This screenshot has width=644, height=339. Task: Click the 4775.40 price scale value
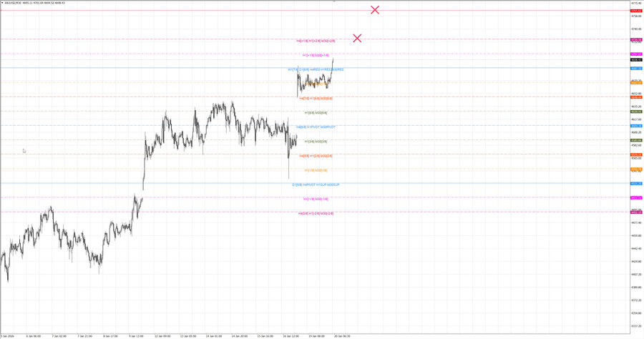pyautogui.click(x=635, y=3)
